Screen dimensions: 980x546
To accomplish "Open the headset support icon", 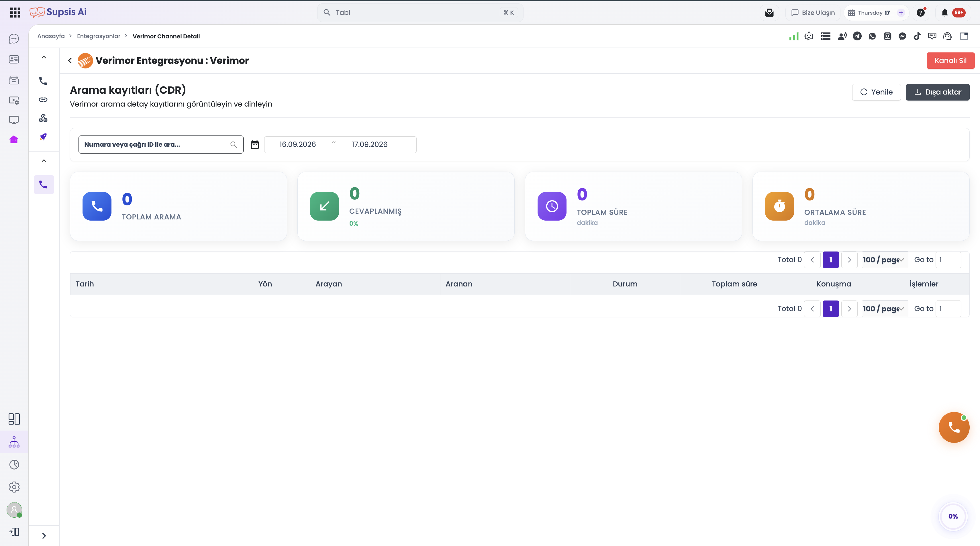I will (x=947, y=36).
